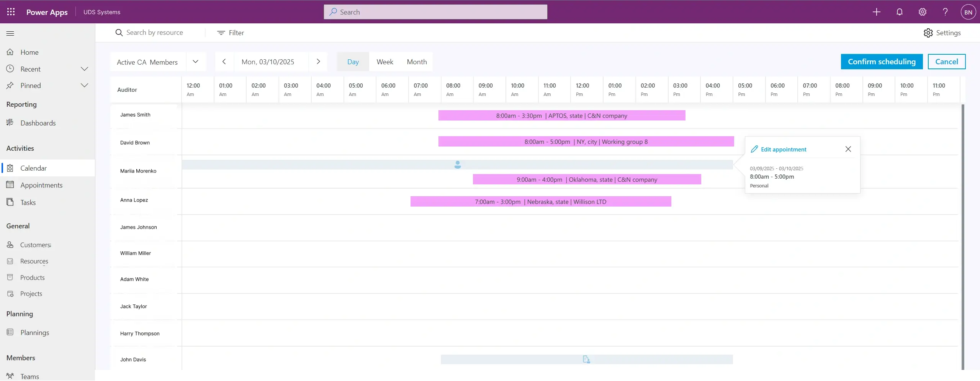The height and width of the screenshot is (381, 980).
Task: Open the Active CA Members dropdown
Action: pos(195,62)
